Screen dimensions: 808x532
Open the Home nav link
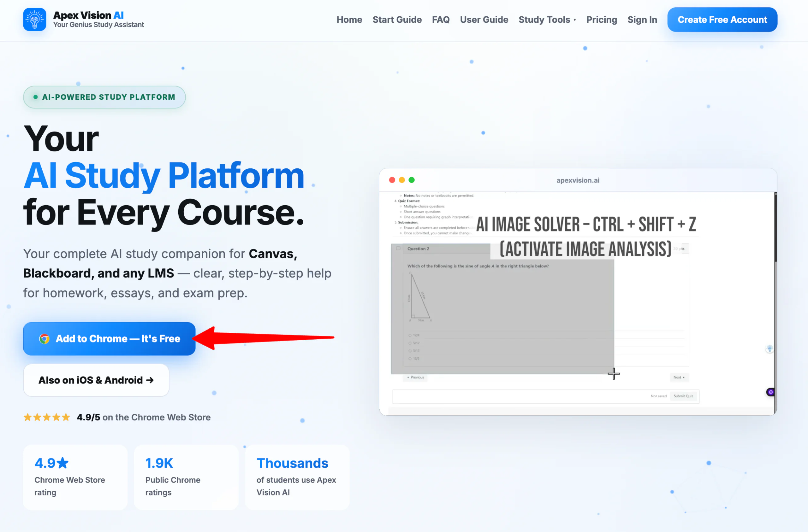[x=349, y=20]
